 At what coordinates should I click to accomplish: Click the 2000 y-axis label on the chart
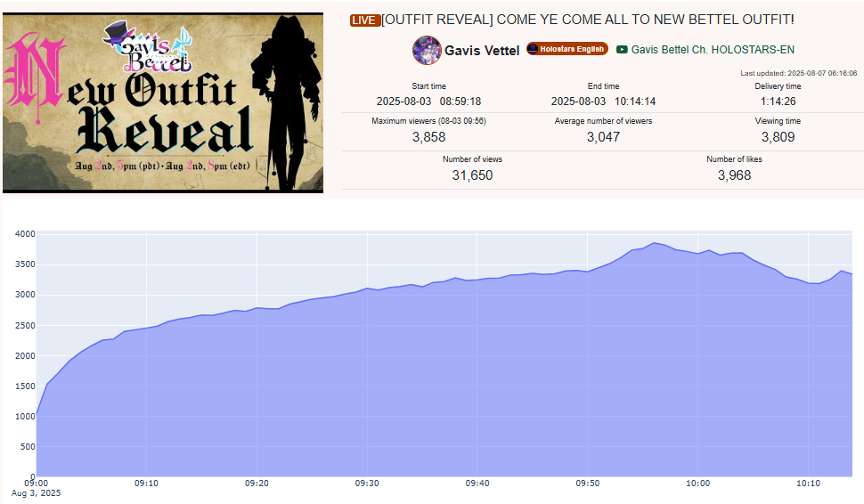tap(25, 356)
